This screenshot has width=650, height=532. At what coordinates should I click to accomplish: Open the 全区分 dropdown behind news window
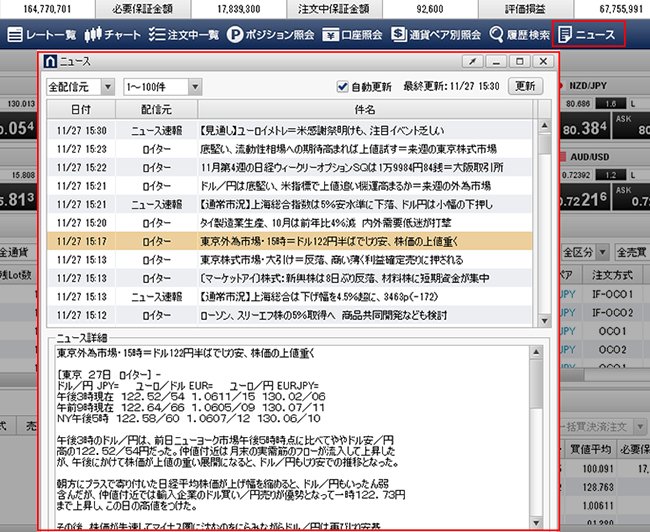(584, 250)
